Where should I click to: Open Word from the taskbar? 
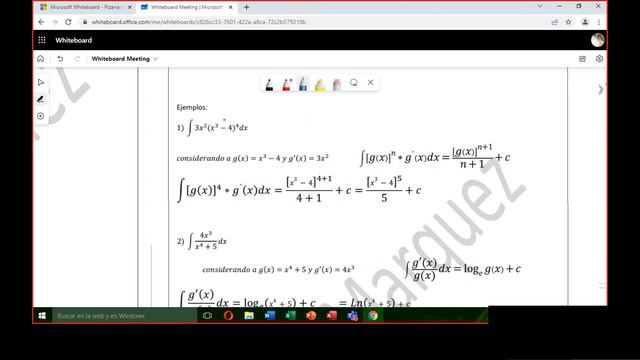click(269, 316)
